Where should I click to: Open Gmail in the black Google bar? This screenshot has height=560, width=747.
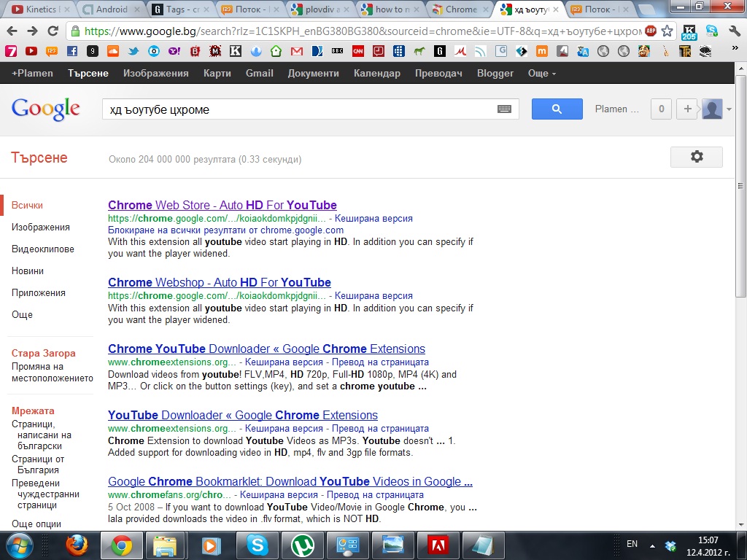(x=260, y=74)
